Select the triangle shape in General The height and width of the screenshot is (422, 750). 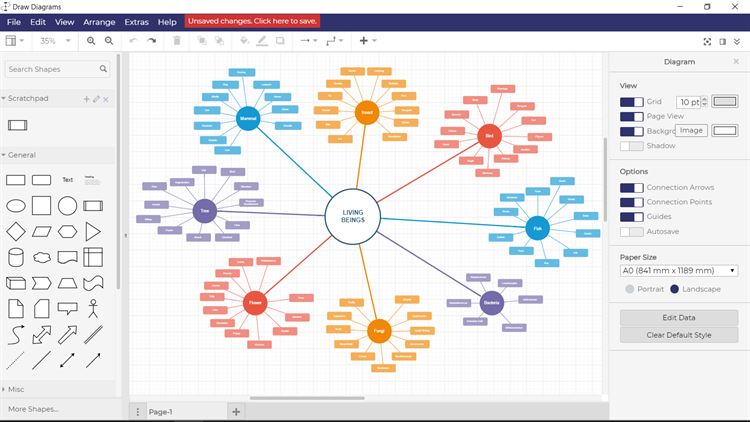click(93, 232)
